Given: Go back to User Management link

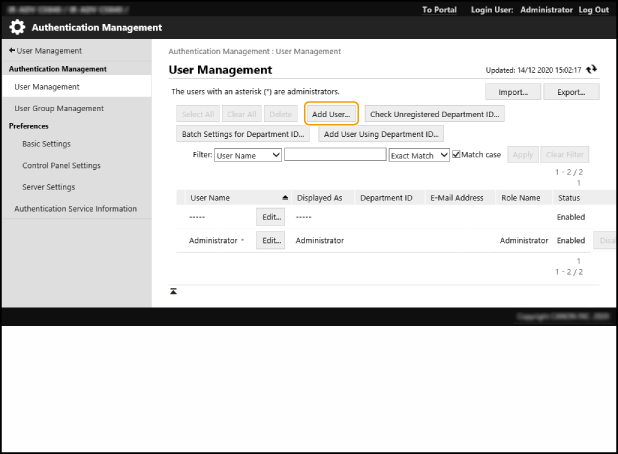Looking at the screenshot, I should click(45, 50).
